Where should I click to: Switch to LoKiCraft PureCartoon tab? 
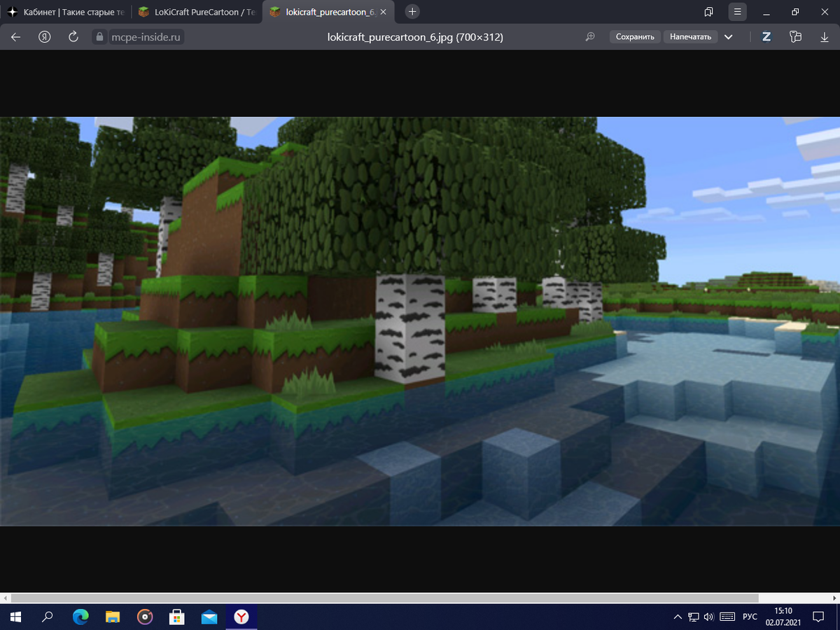197,12
